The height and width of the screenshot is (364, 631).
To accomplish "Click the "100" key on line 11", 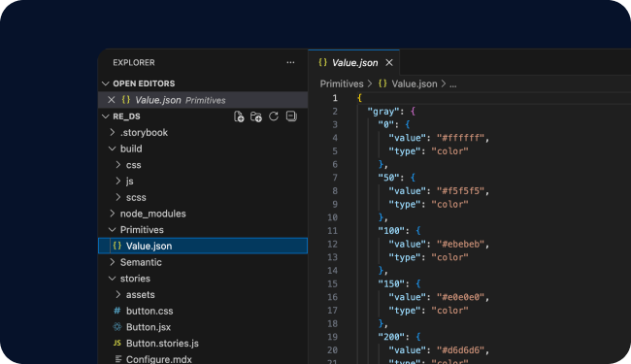I will 391,230.
